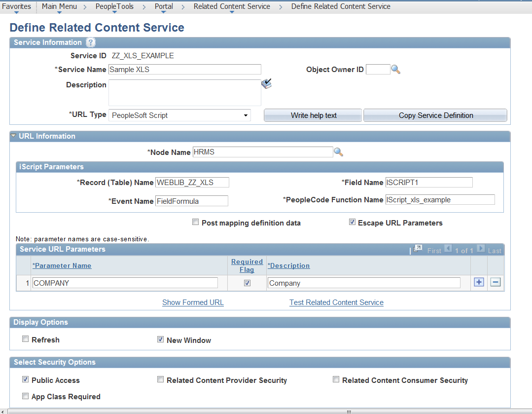Screen dimensions: 532x414
Task: Open the PeopleTools breadcrumb menu
Action: tap(114, 6)
